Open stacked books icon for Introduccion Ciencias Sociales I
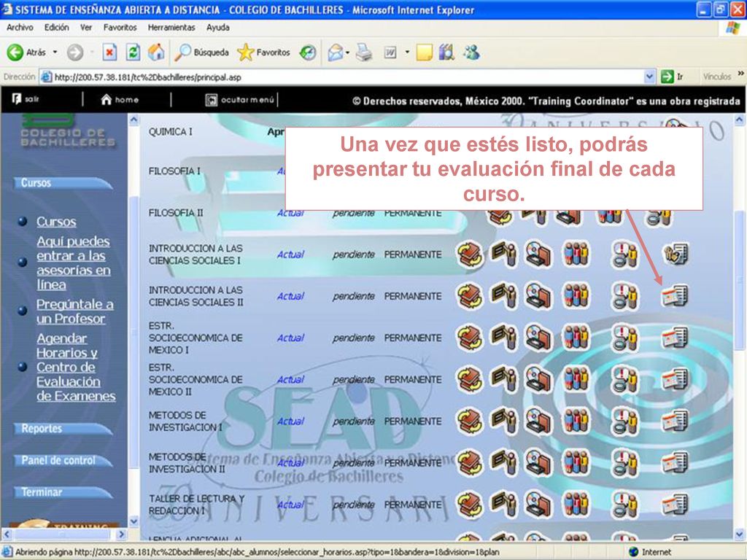Image resolution: width=747 pixels, height=560 pixels. pos(470,254)
